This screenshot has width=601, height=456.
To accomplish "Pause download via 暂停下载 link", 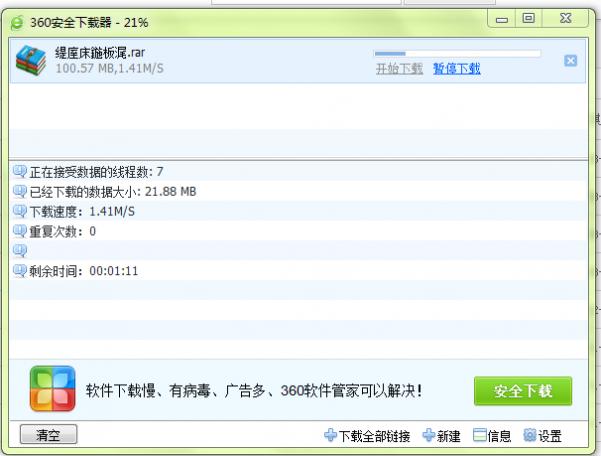I will click(x=456, y=69).
